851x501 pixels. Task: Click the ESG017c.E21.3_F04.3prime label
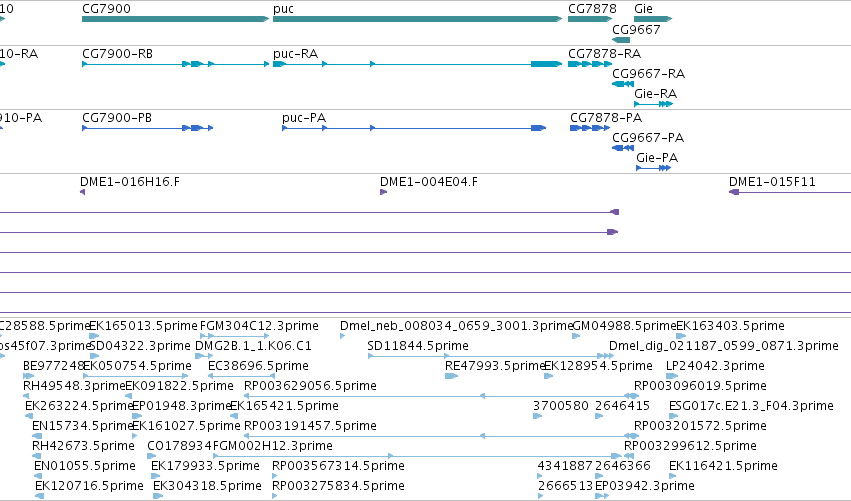[x=751, y=406]
